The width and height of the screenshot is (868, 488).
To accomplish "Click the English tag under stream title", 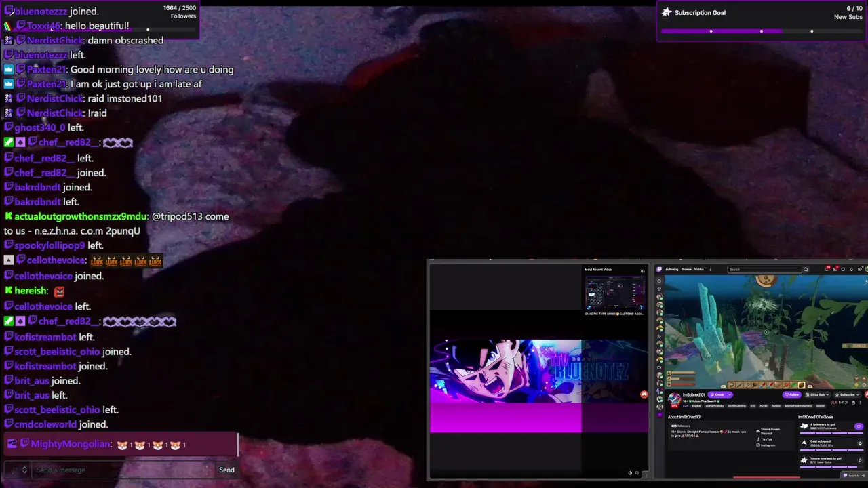I will coord(696,406).
